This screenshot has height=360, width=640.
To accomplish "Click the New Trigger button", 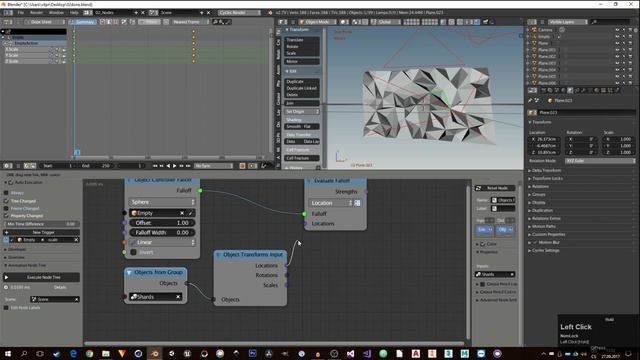I will coord(41,232).
